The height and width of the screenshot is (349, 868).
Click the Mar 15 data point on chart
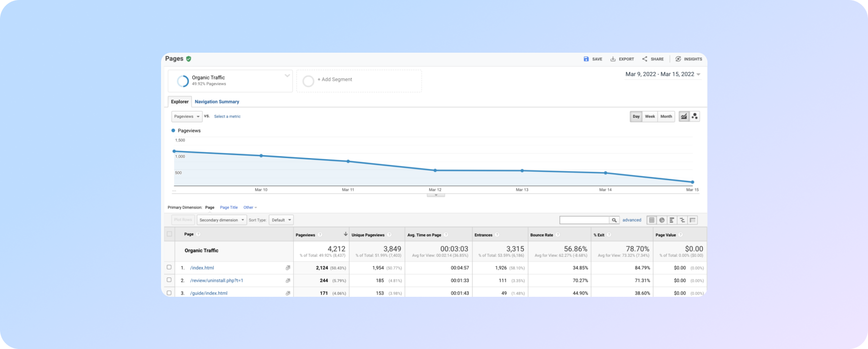[692, 182]
